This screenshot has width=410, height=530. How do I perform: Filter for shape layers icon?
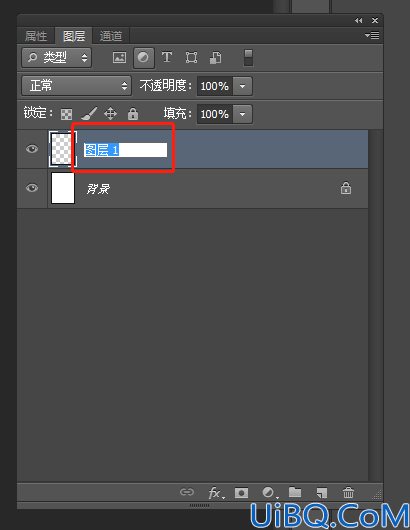[x=191, y=57]
